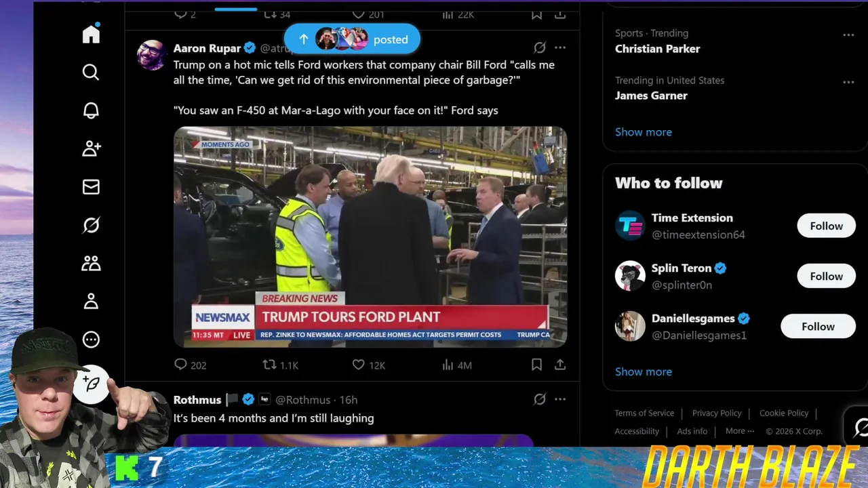
Task: Click the compose post feather button
Action: [92, 384]
